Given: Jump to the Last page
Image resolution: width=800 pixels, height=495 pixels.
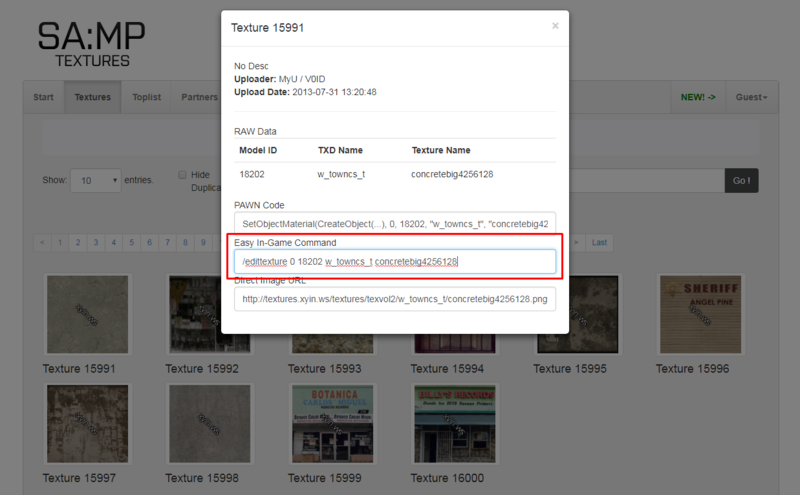Looking at the screenshot, I should pos(599,242).
